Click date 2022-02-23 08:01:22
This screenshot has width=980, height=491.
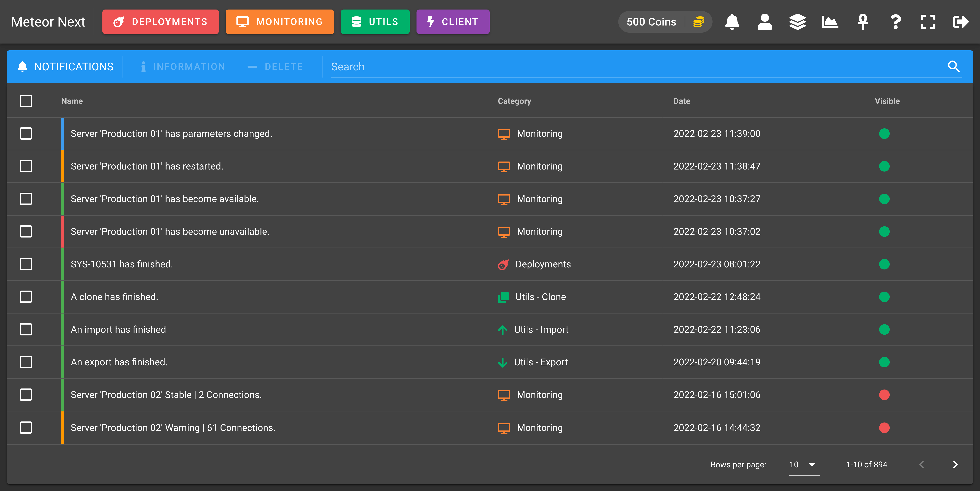(717, 265)
